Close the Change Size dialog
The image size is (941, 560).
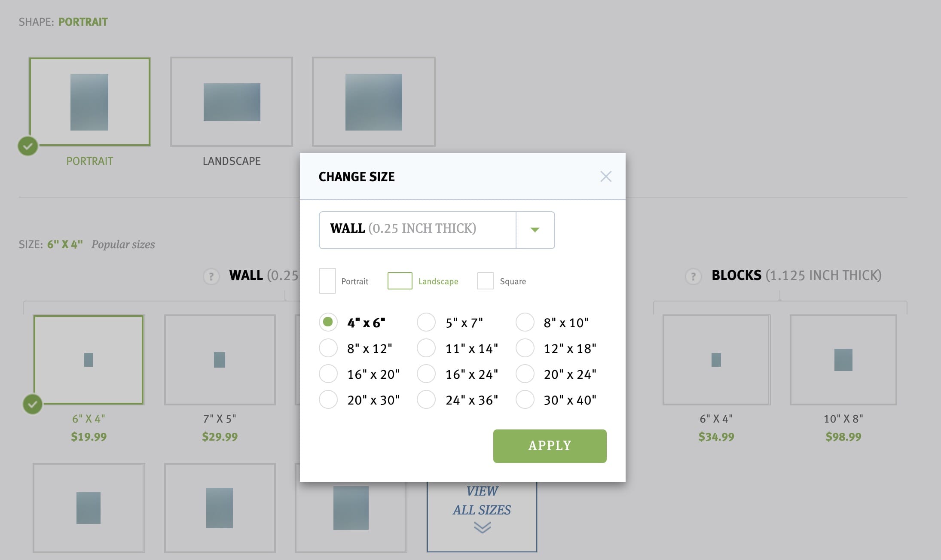(606, 177)
